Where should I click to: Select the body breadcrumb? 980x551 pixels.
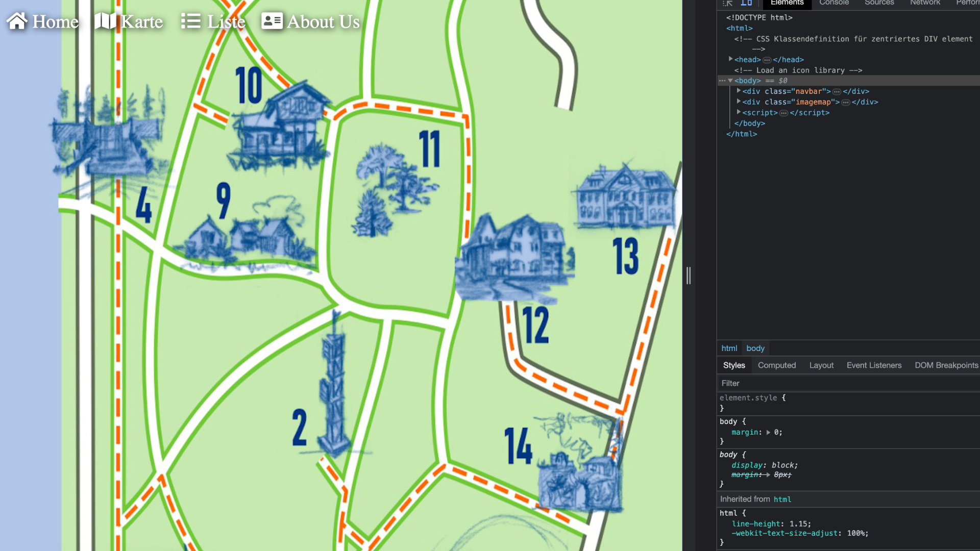coord(755,348)
